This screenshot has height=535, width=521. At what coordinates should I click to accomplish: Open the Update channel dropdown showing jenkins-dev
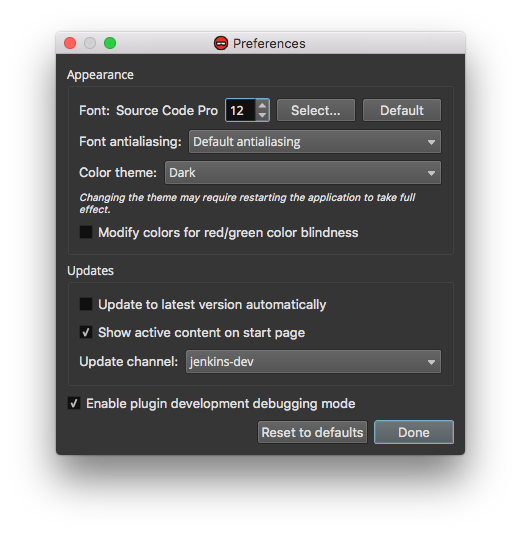(313, 362)
